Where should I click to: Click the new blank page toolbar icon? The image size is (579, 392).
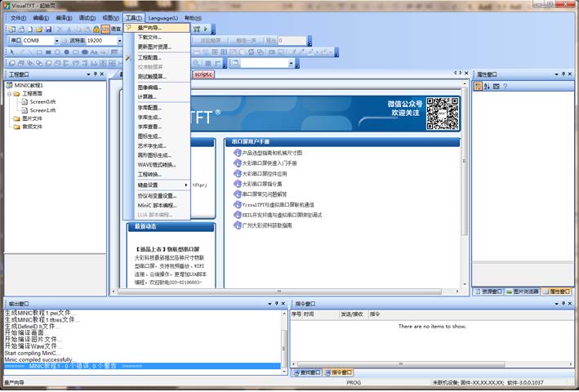30,29
